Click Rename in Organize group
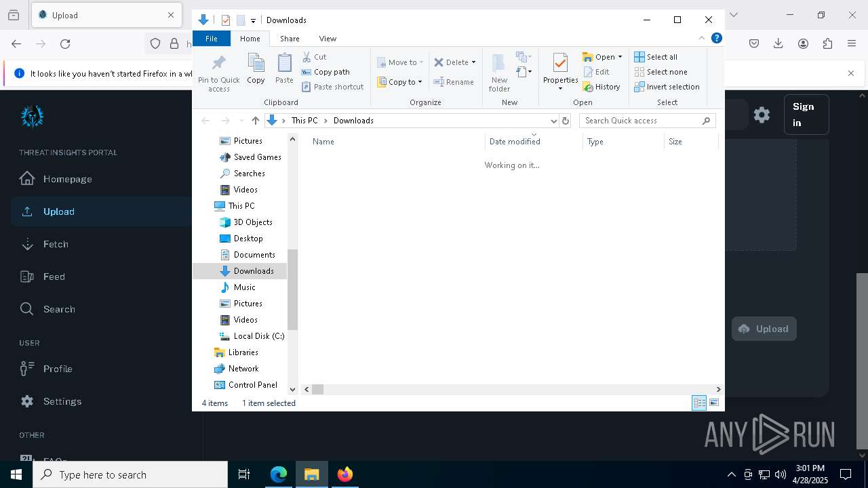This screenshot has height=488, width=868. pyautogui.click(x=454, y=82)
